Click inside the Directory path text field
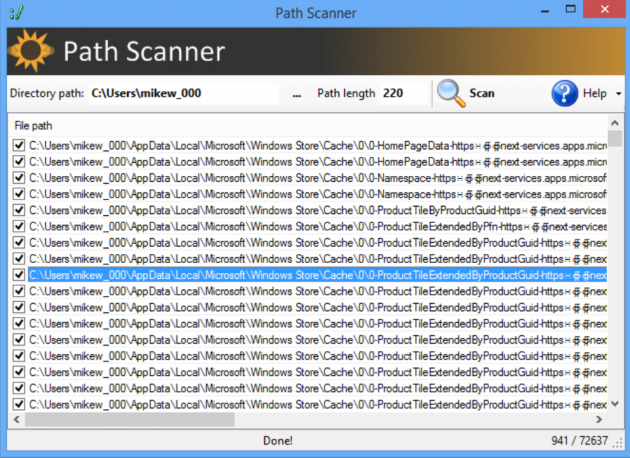This screenshot has height=458, width=630. coord(180,94)
